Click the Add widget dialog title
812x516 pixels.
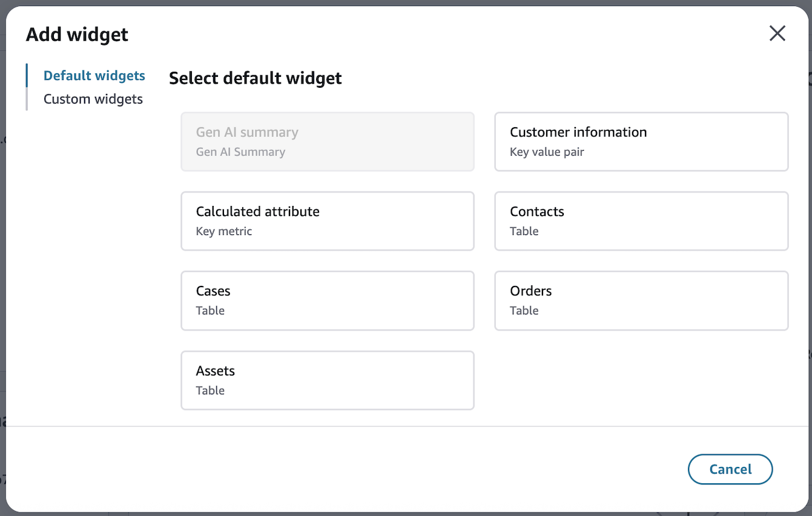[76, 35]
